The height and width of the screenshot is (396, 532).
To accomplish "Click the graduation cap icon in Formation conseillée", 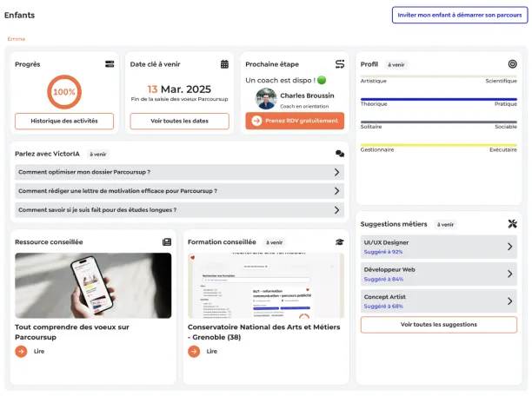I will (340, 241).
